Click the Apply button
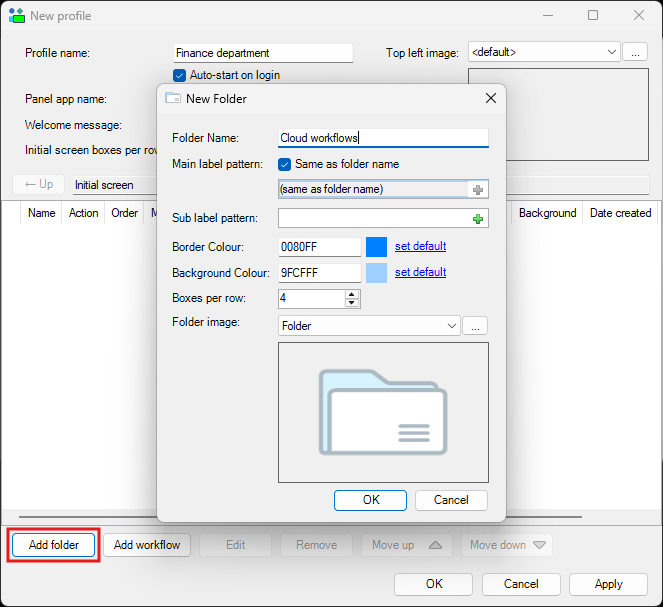Image resolution: width=663 pixels, height=607 pixels. click(608, 584)
